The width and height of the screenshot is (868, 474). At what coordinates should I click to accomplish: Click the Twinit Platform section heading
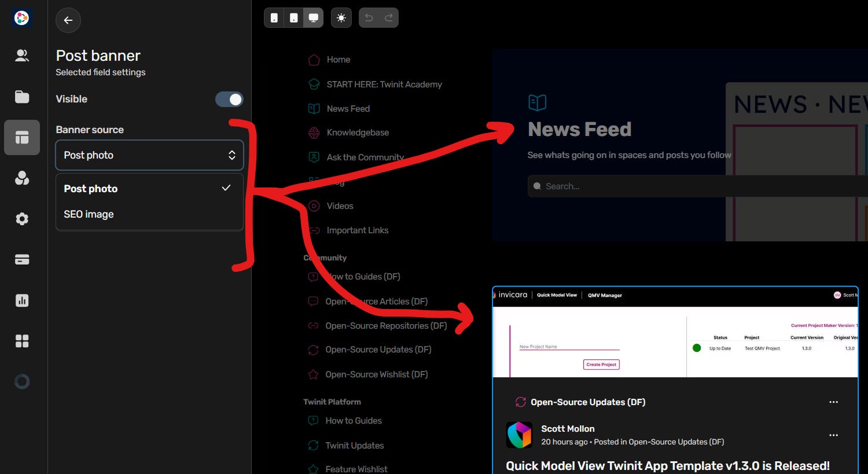(332, 402)
